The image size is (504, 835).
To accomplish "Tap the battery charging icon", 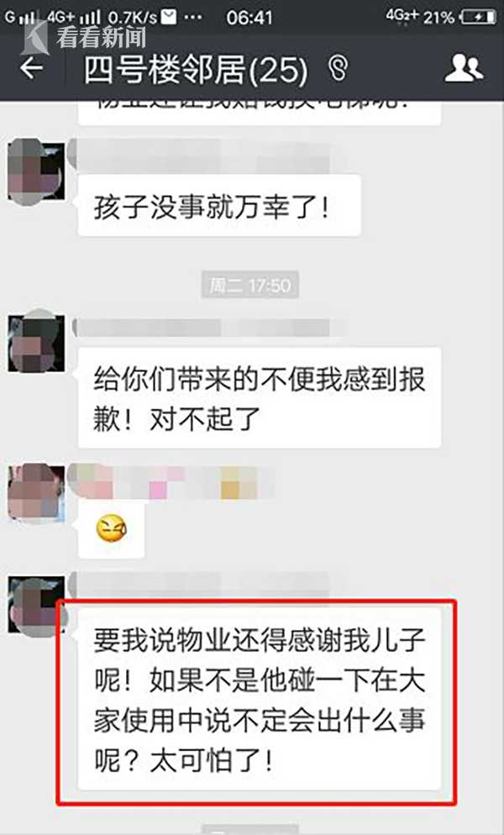I will 478,18.
